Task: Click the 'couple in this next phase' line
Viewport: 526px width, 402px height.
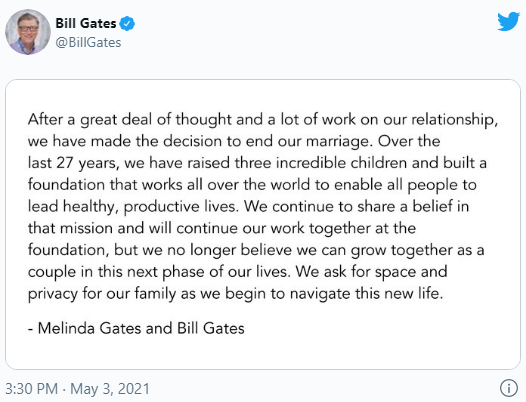Action: pyautogui.click(x=238, y=272)
